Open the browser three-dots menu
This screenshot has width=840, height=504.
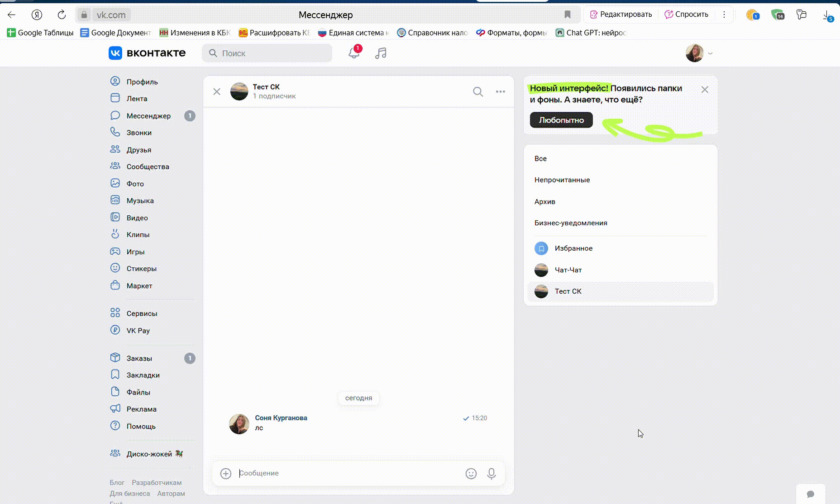coord(724,14)
